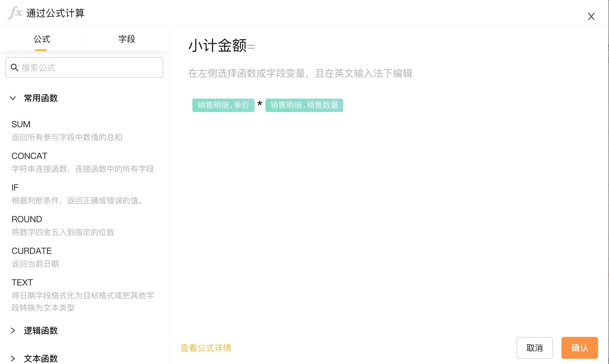The height and width of the screenshot is (364, 609).
Task: Click the SUM description 返回所有参与字段中数值的总和
Action: [x=67, y=137]
